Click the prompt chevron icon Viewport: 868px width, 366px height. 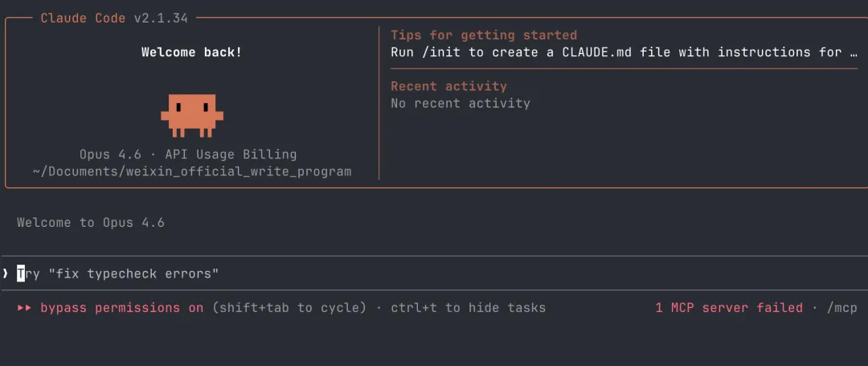pyautogui.click(x=5, y=273)
